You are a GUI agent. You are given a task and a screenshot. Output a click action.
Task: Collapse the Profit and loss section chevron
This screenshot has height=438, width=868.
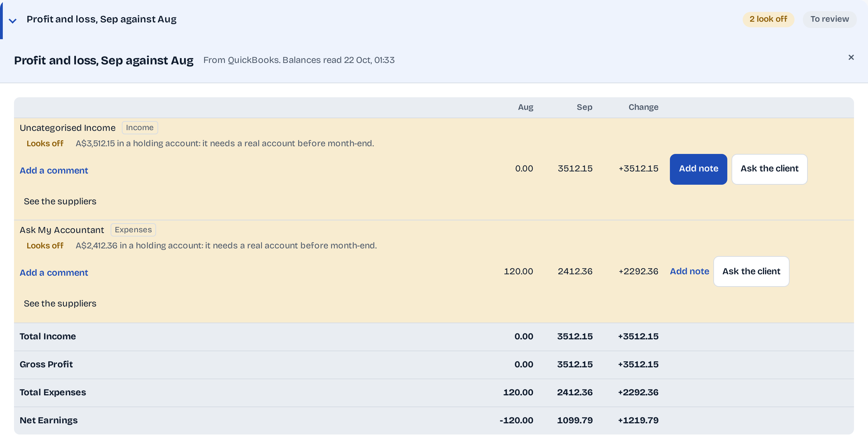(x=13, y=21)
